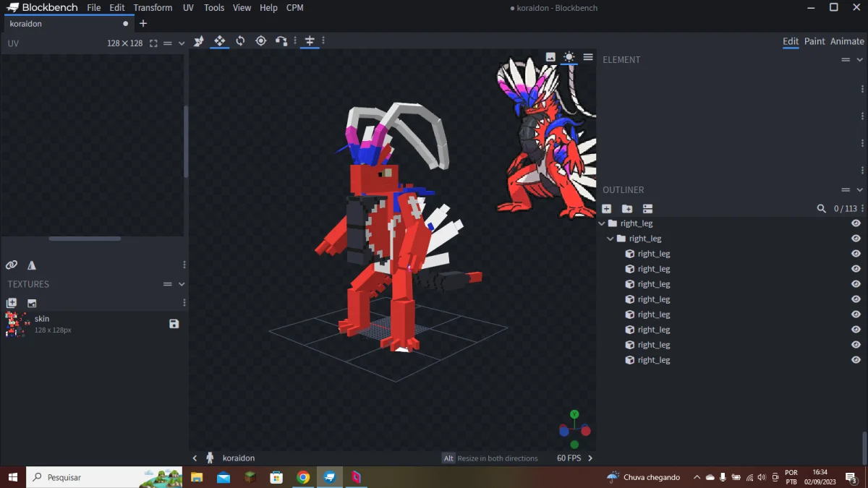The image size is (868, 488).
Task: Add a new group in the Outliner
Action: [627, 208]
